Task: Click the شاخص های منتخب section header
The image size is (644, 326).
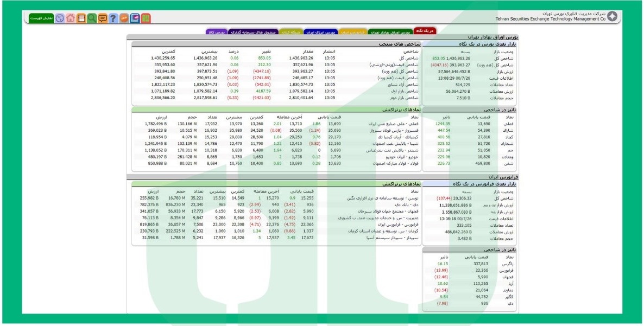Action: click(x=276, y=44)
